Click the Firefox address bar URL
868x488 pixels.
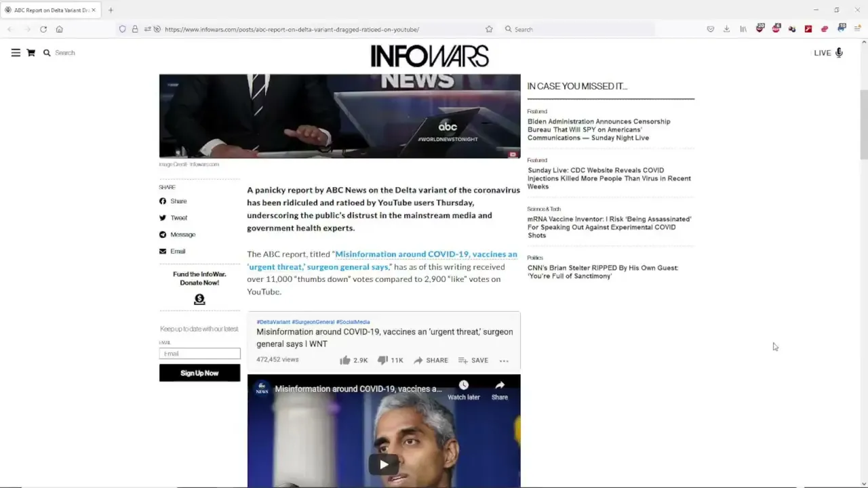[292, 29]
